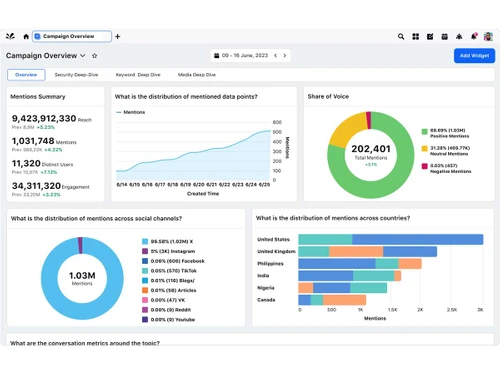Toggle the Instagram legend swatch
The width and height of the screenshot is (500, 375).
coord(145,251)
